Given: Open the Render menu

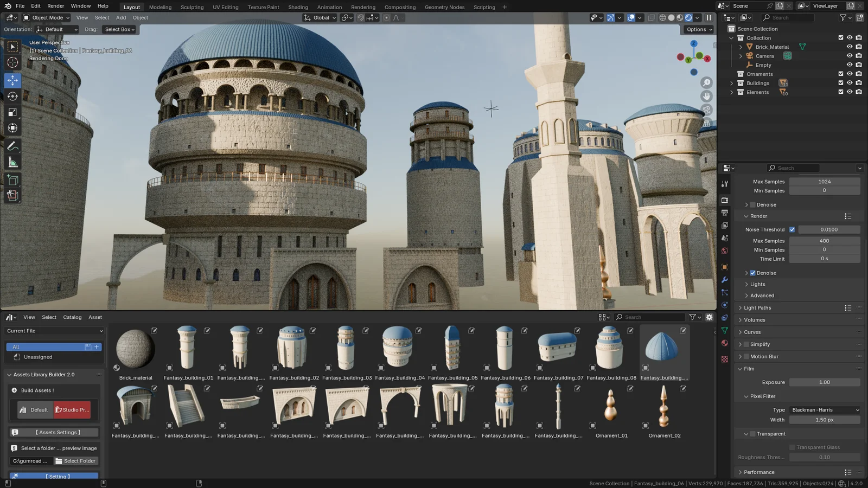Looking at the screenshot, I should click(55, 6).
